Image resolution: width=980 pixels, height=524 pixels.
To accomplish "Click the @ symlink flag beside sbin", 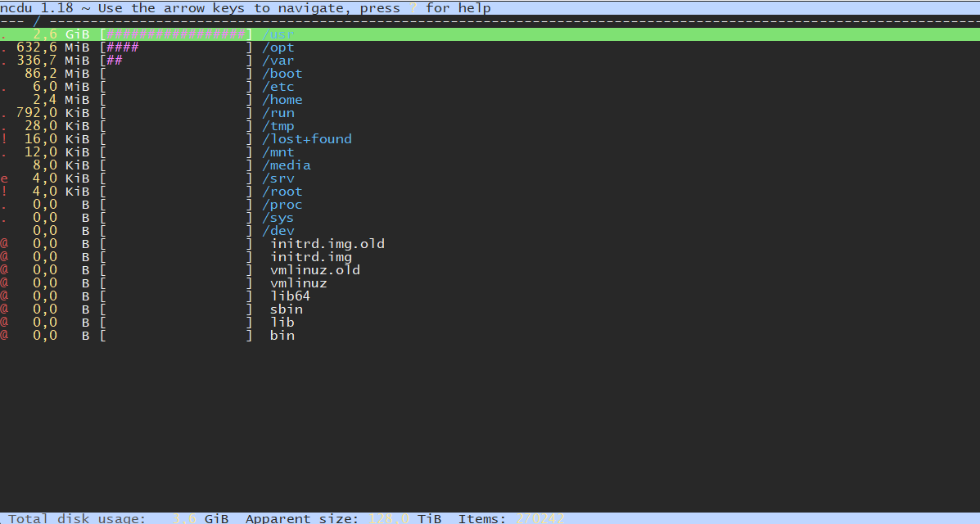I will [x=4, y=309].
